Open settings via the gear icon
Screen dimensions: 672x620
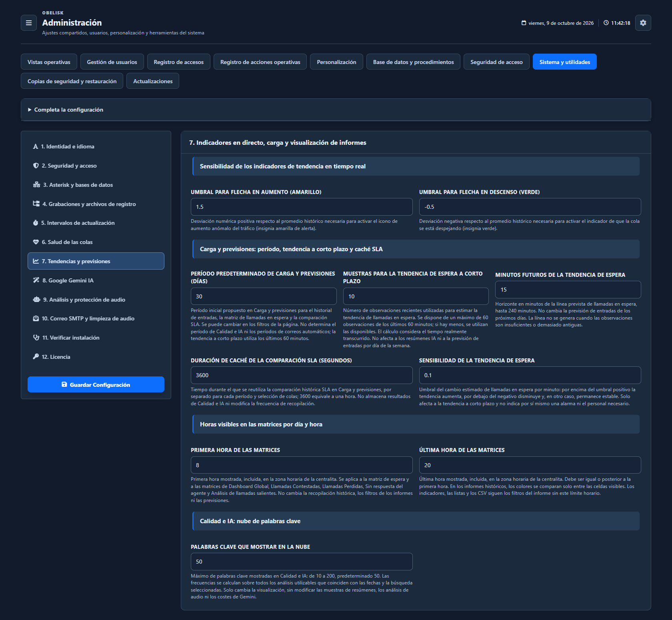coord(643,23)
